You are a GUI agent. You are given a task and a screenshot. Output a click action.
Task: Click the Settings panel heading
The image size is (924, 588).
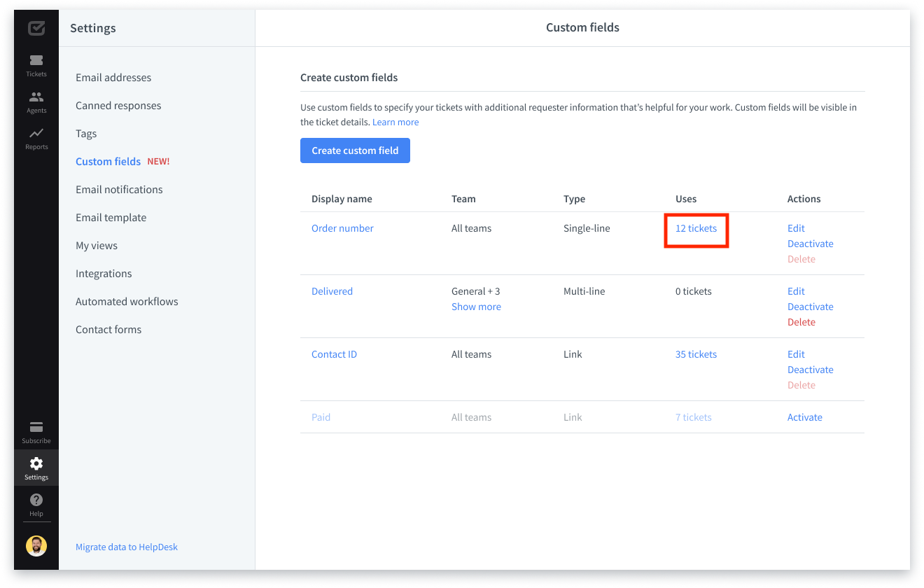[93, 29]
